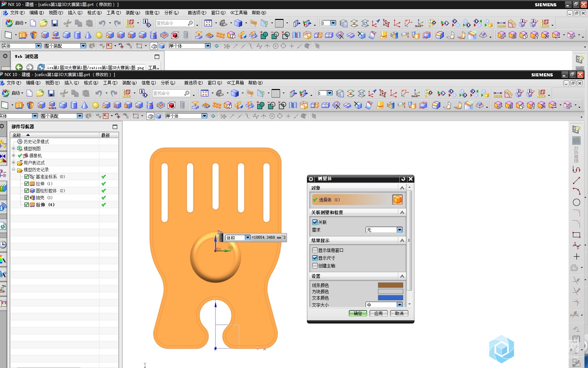
Task: Click the Revolve icon in the front feature toolbar
Action: (30, 105)
